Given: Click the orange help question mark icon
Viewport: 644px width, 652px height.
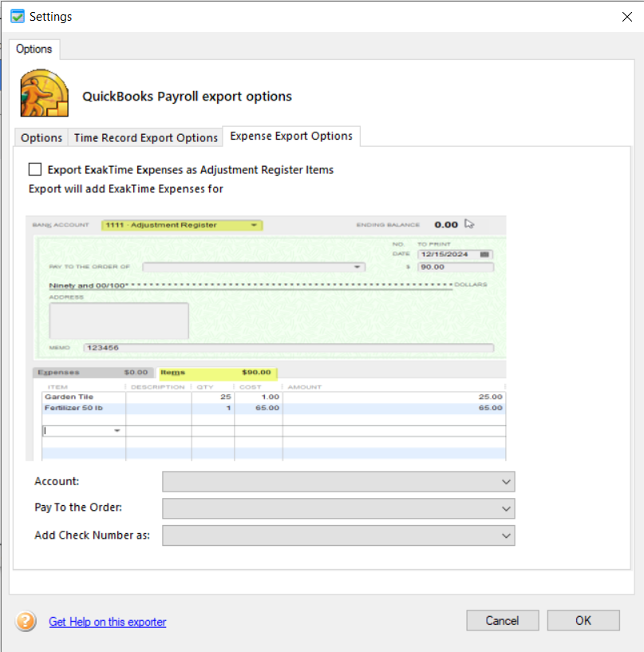Looking at the screenshot, I should point(26,621).
